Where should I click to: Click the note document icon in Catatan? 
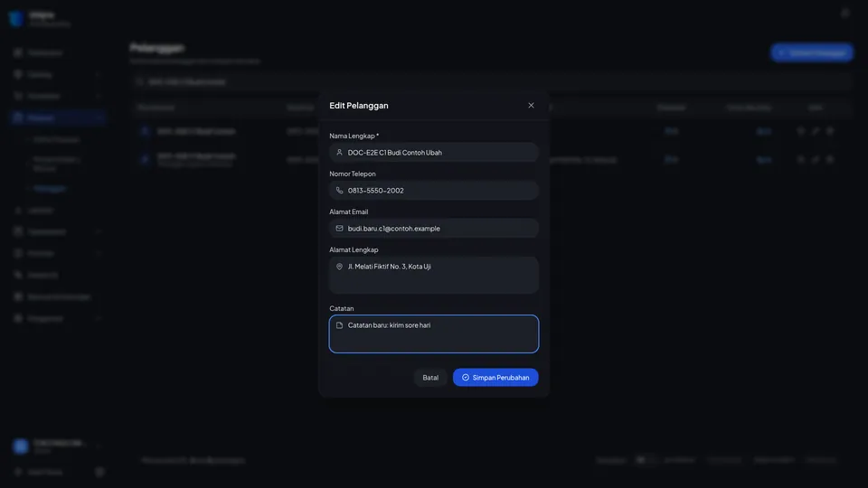click(339, 325)
